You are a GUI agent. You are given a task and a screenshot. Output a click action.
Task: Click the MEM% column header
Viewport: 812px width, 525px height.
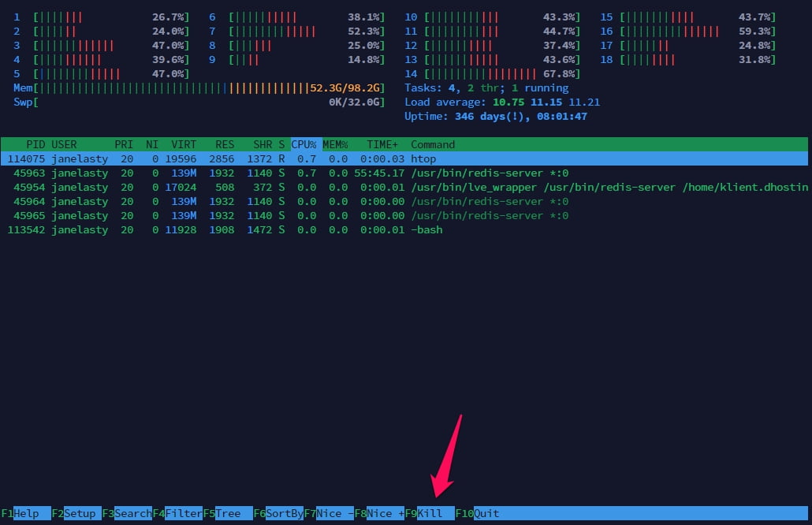tap(335, 144)
